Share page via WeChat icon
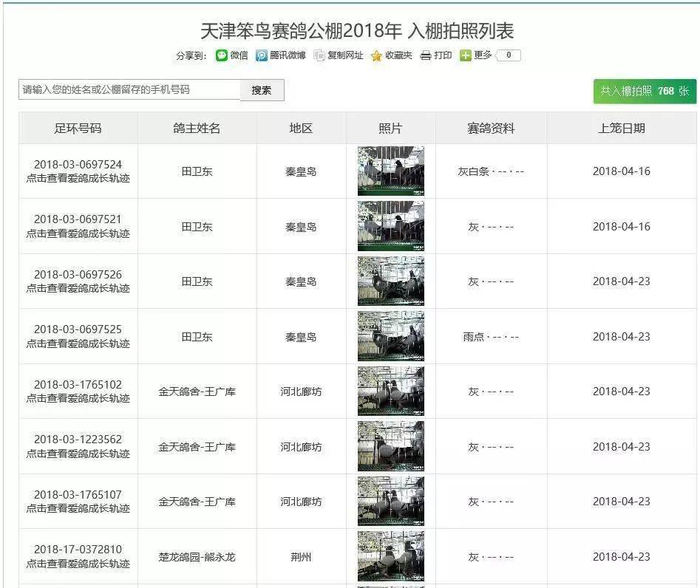Image resolution: width=700 pixels, height=588 pixels. [222, 55]
